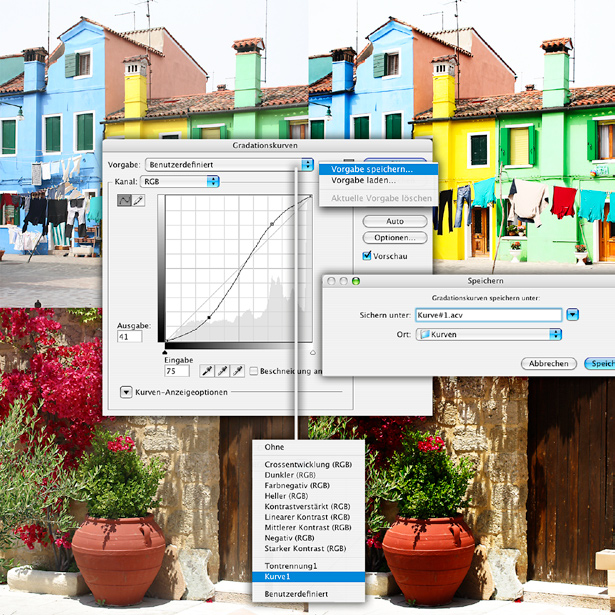This screenshot has width=615, height=615.
Task: Expand the save dialog with blue arrow button
Action: pyautogui.click(x=573, y=315)
